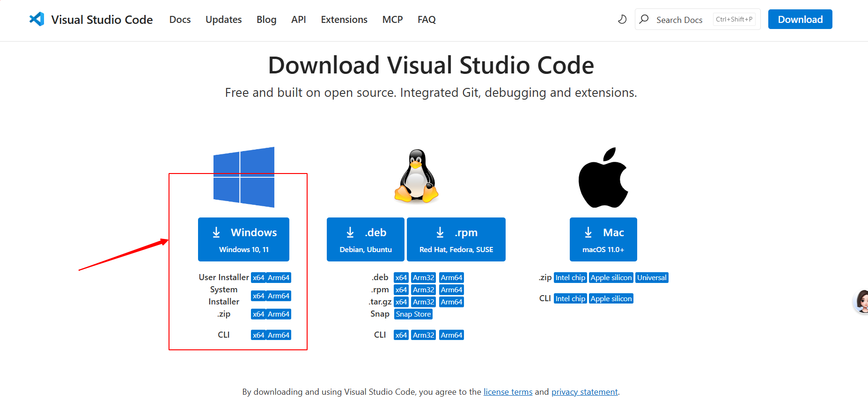This screenshot has width=868, height=398.
Task: Click the Visual Studio Code title text
Action: (102, 20)
